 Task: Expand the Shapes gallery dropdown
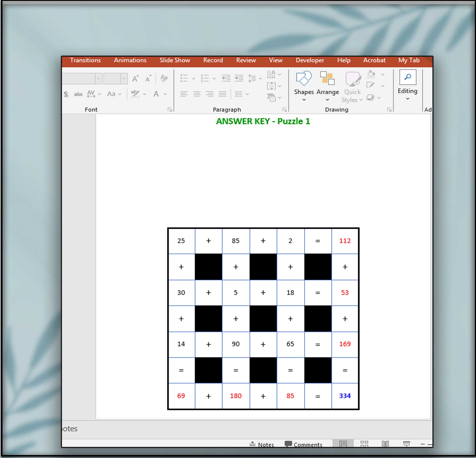click(304, 100)
